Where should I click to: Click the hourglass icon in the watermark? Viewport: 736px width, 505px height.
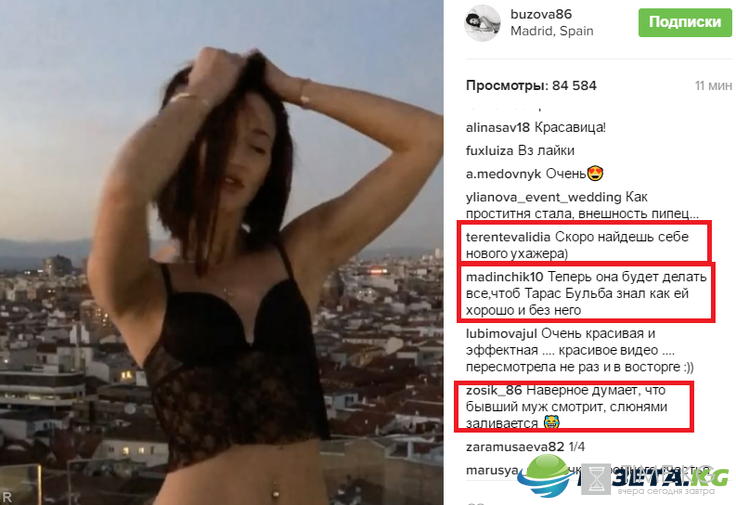(596, 479)
